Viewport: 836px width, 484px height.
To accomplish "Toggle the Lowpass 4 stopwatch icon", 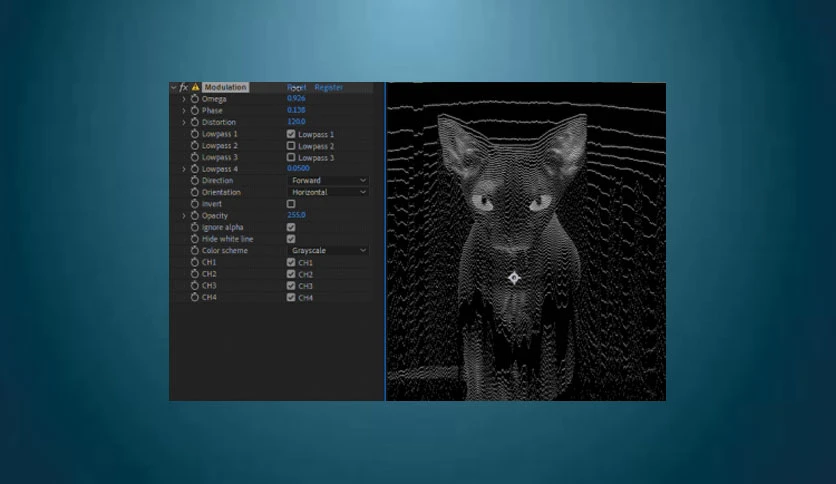I will [195, 169].
